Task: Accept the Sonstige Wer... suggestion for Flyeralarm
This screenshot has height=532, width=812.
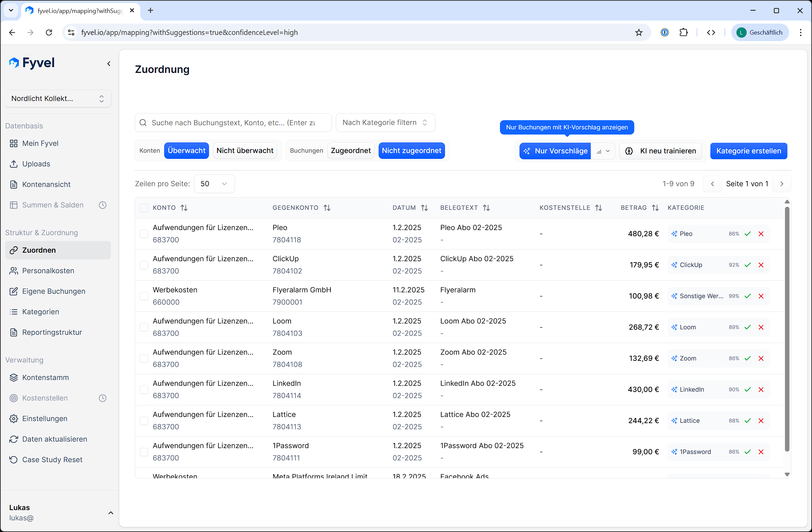Action: 748,296
